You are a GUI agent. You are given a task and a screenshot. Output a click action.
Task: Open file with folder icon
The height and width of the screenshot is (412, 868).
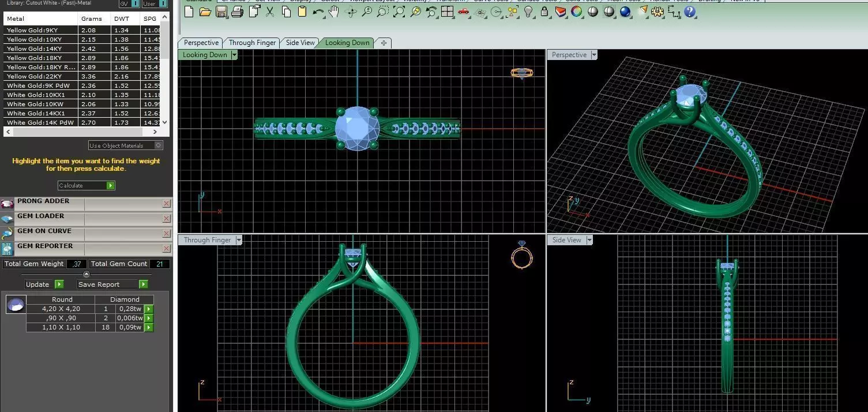[x=205, y=12]
